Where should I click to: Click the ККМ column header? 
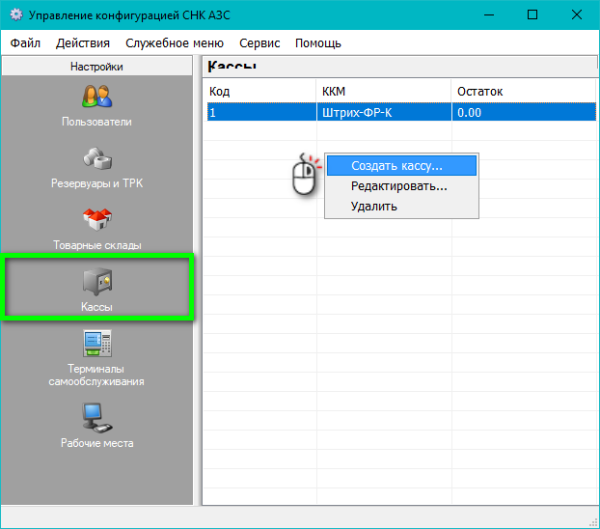[x=384, y=91]
